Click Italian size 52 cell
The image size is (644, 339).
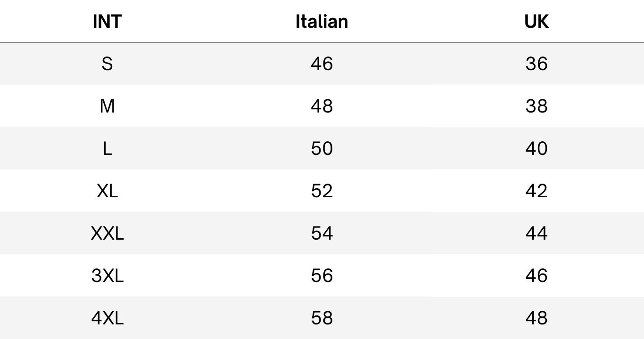[322, 191]
